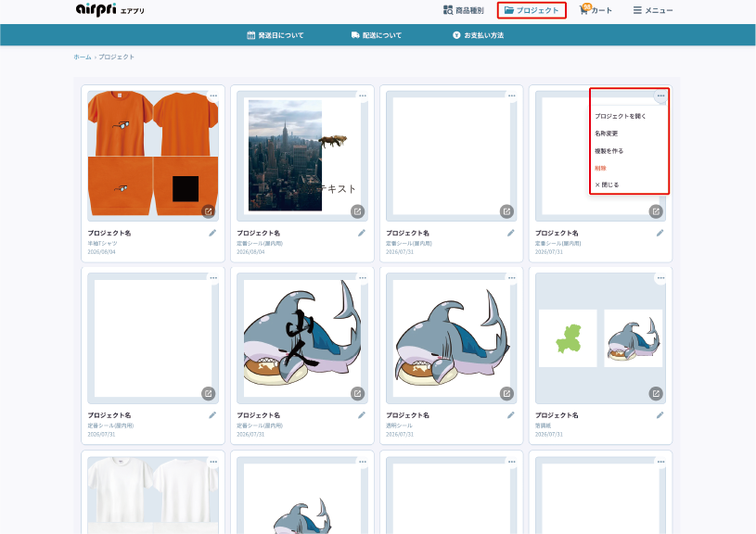The image size is (756, 534).
Task: Open the プロジェクト tab in the header
Action: 532,10
